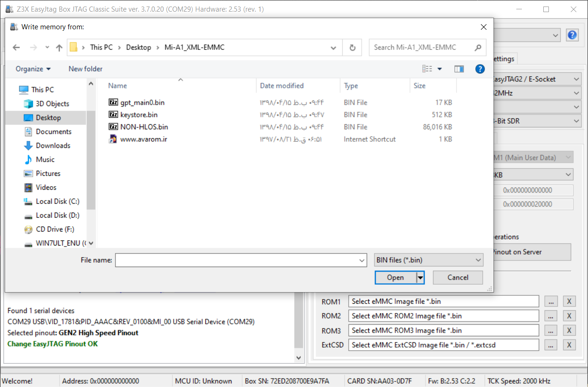This screenshot has height=387, width=588.
Task: Clear ROM2 file selection X button
Action: click(x=569, y=316)
